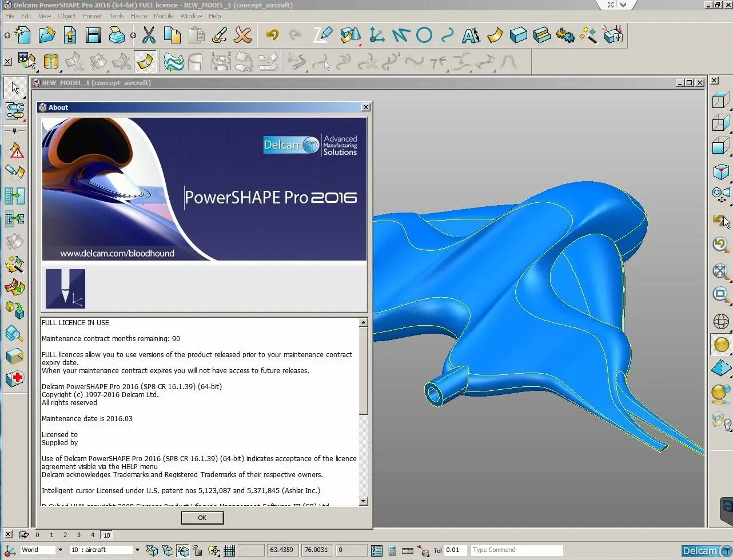The height and width of the screenshot is (560, 733).
Task: Click the yellow Undo arrow
Action: (272, 35)
